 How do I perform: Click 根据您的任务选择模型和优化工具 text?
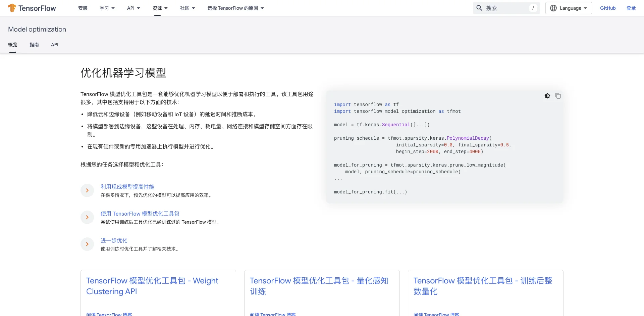[x=122, y=165]
